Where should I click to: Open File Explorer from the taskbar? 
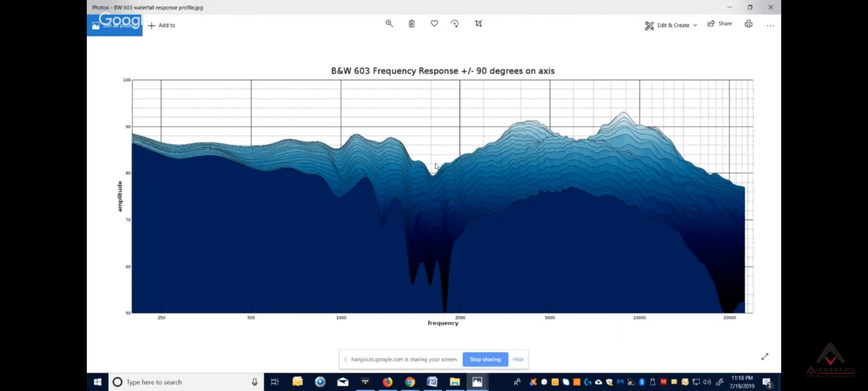coord(455,382)
